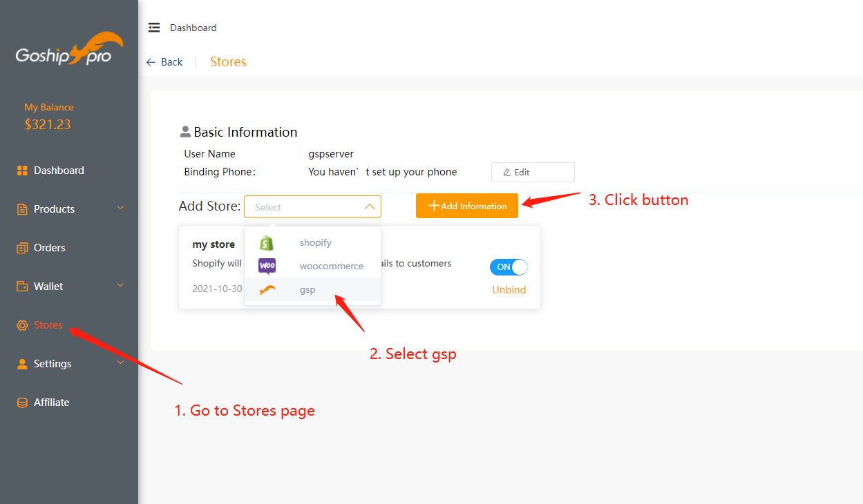The height and width of the screenshot is (504, 863).
Task: Toggle the my store ON switch off
Action: (x=509, y=267)
